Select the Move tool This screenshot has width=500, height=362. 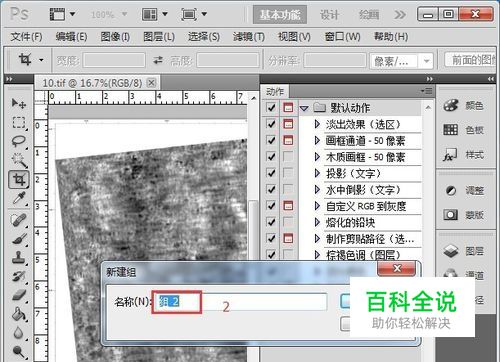tap(18, 103)
